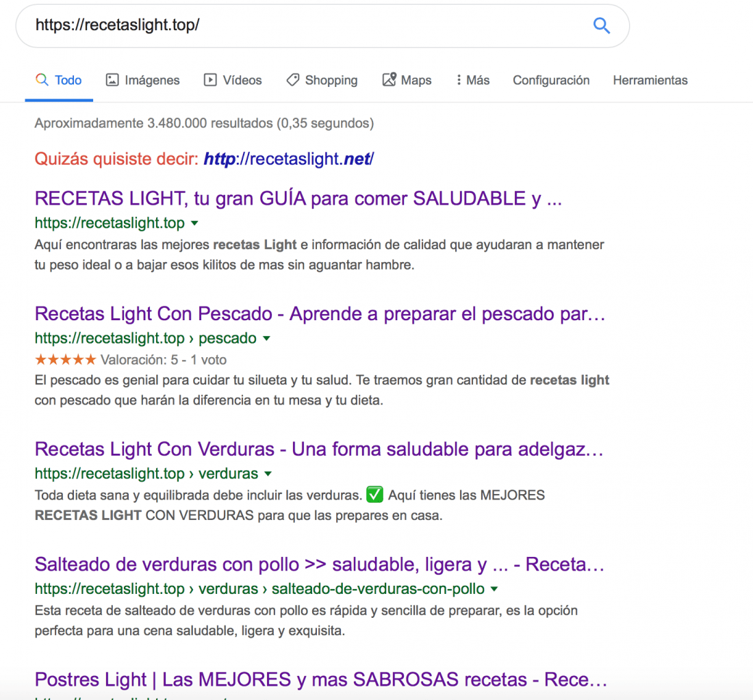Expand arrow next to https://recetaslight.top

coord(194,223)
